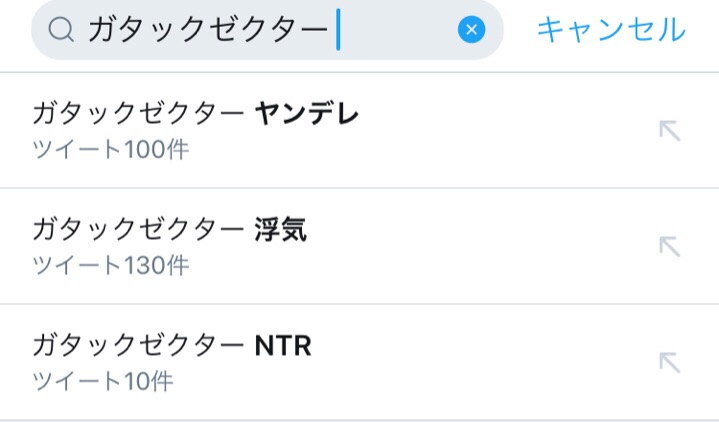This screenshot has height=422, width=719.
Task: Click empty space inside search field before X
Action: pos(400,30)
